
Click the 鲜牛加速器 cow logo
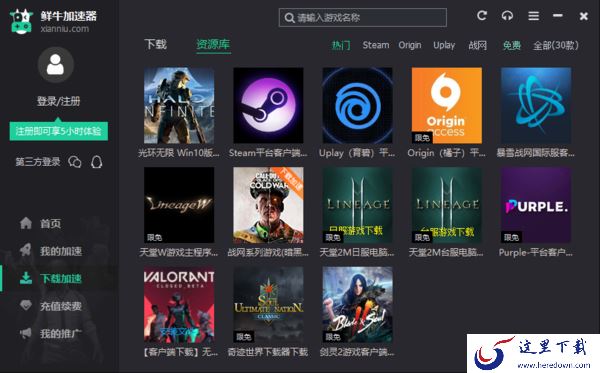(x=21, y=21)
